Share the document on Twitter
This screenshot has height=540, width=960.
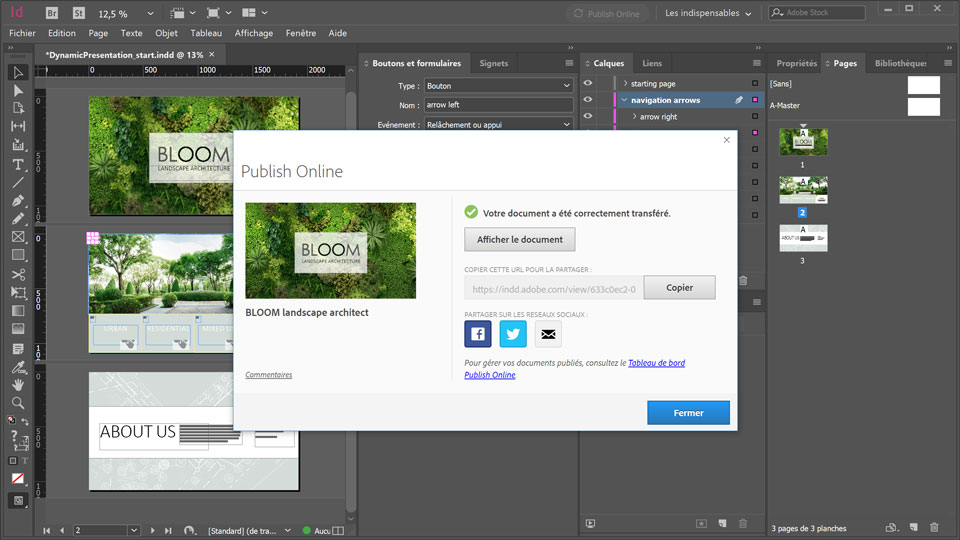click(513, 334)
